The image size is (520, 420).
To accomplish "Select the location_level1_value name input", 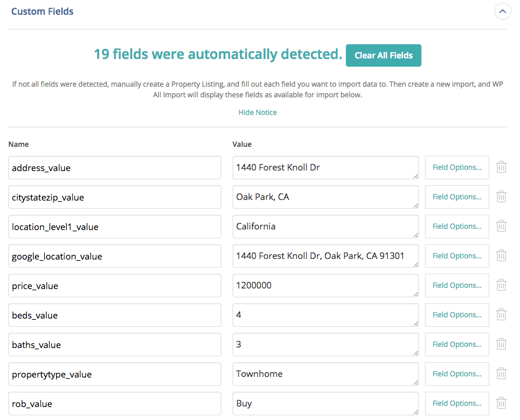I will tap(115, 227).
